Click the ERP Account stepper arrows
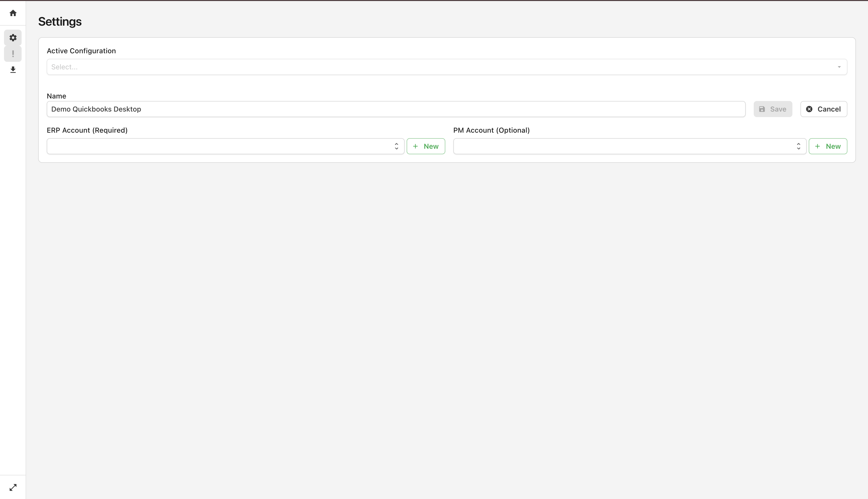The image size is (868, 499). 396,146
